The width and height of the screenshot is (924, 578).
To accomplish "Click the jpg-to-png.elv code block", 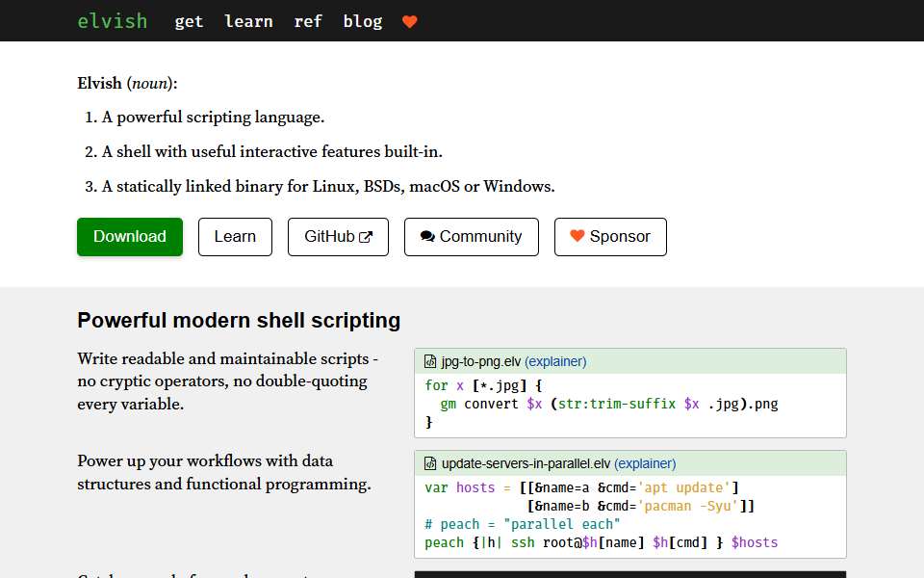I will pos(630,405).
